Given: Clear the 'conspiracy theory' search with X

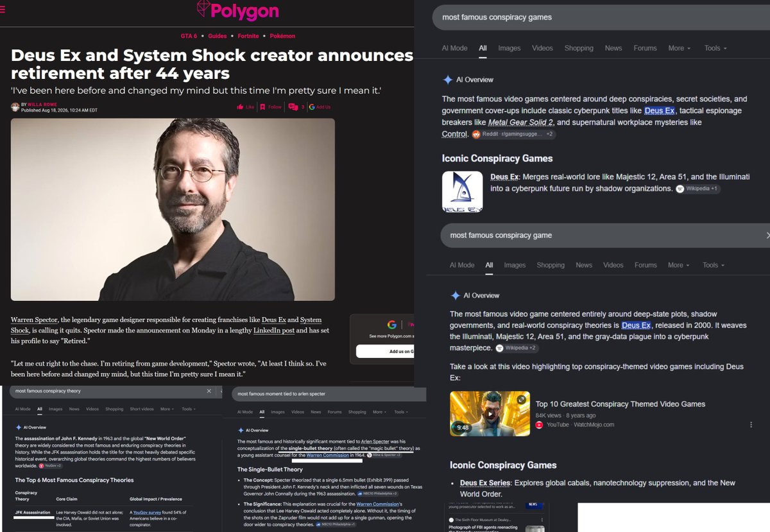Looking at the screenshot, I should 209,391.
